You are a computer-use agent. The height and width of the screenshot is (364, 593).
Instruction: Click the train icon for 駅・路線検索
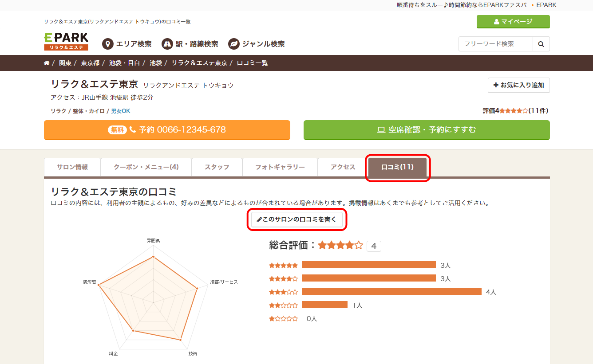pos(167,44)
